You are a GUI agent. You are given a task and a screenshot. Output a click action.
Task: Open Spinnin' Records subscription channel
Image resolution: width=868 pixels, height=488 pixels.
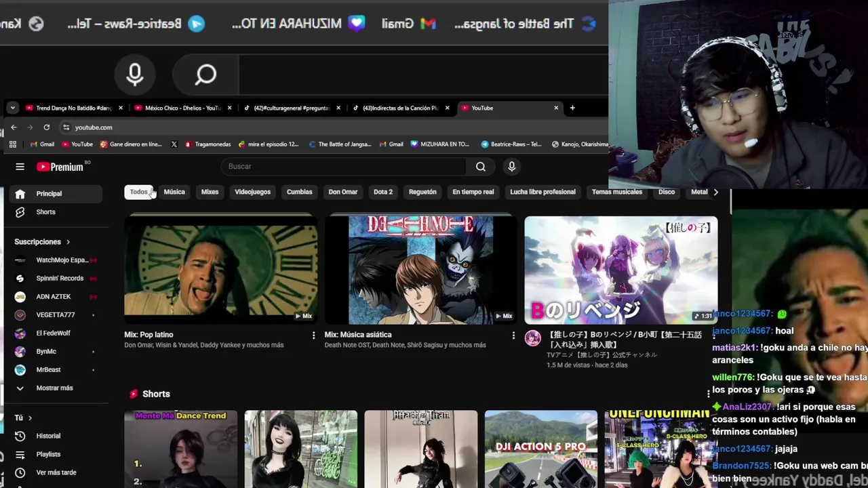click(x=56, y=279)
